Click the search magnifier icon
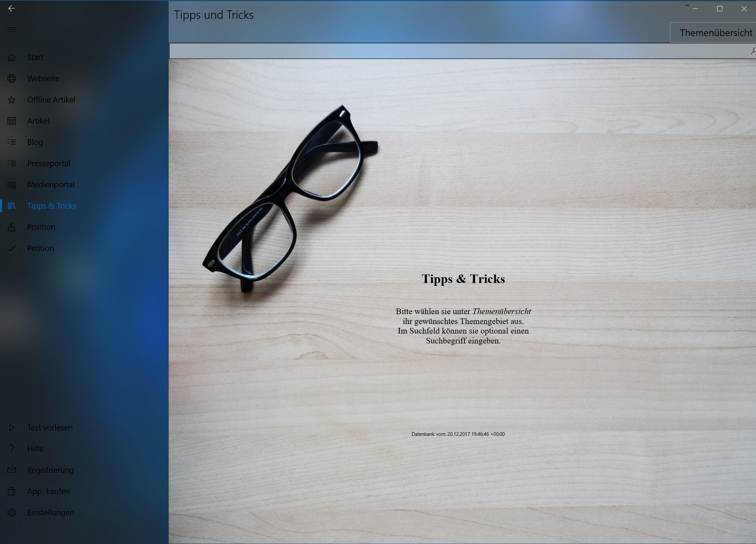 point(752,51)
